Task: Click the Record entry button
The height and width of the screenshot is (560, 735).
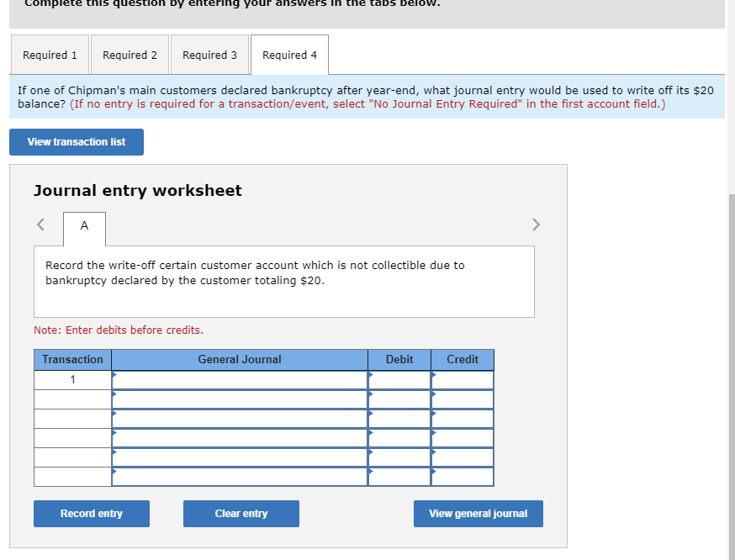Action: coord(92,514)
